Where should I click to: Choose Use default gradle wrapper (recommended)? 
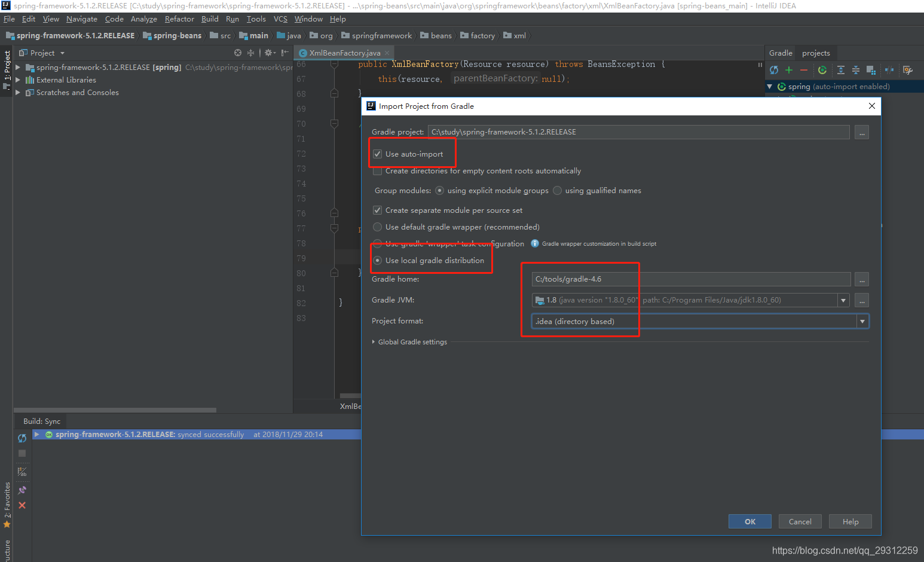tap(377, 227)
